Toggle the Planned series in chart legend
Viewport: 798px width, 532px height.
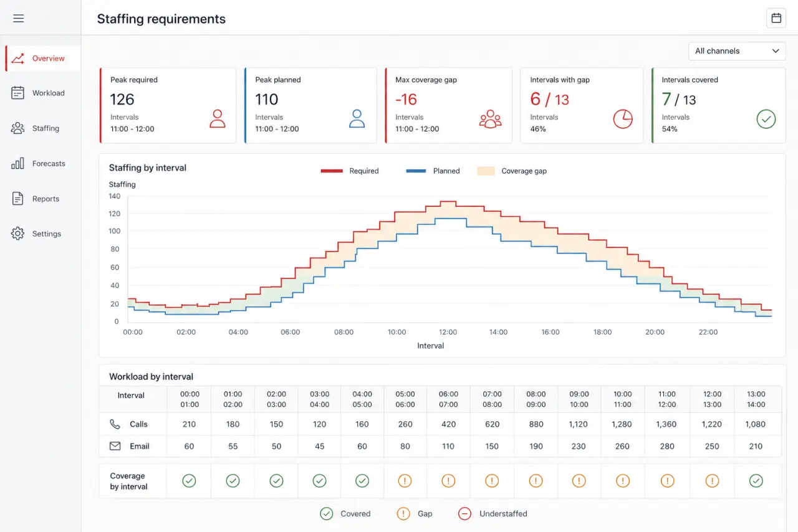coord(433,171)
